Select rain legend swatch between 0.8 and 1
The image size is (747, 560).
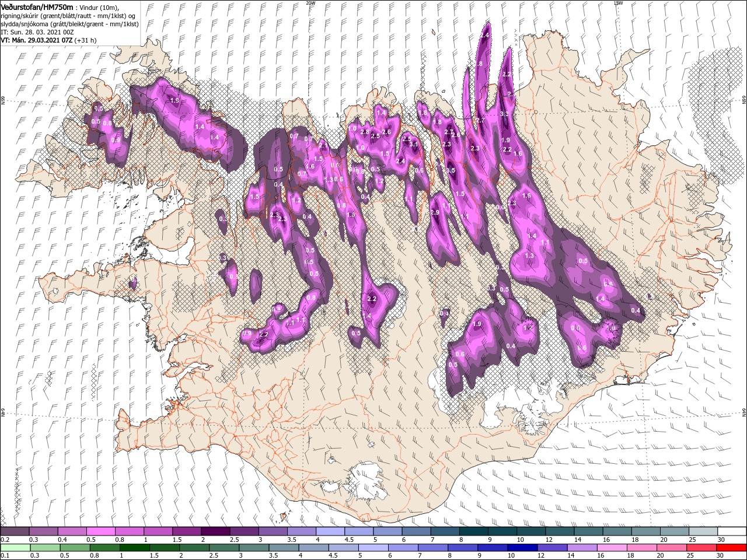click(104, 548)
